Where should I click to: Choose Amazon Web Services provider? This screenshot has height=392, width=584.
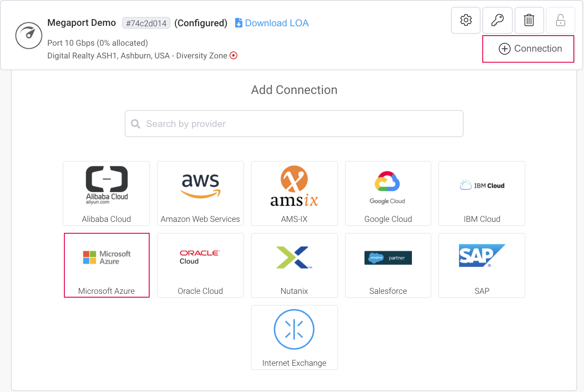200,193
